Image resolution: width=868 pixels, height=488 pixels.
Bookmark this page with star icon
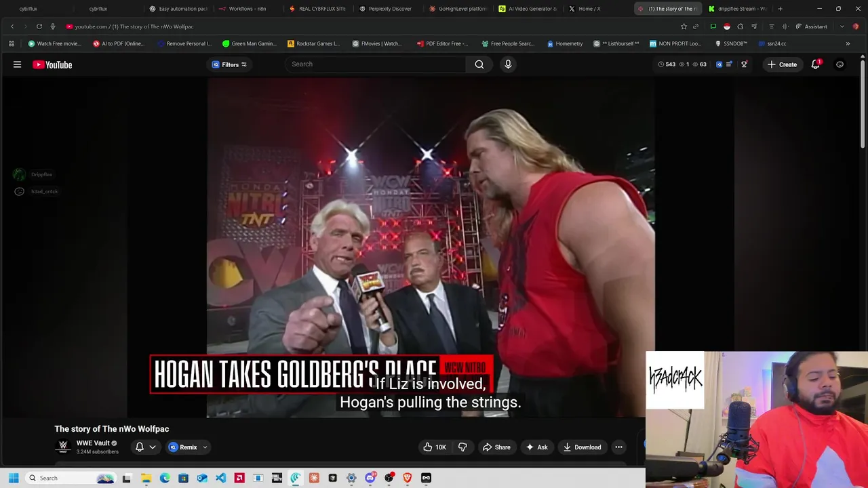(684, 26)
